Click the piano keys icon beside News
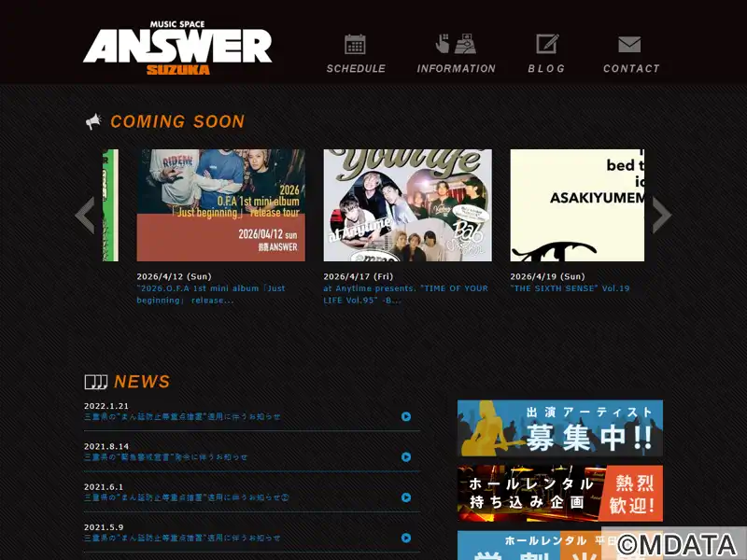747x560 pixels. tap(96, 382)
